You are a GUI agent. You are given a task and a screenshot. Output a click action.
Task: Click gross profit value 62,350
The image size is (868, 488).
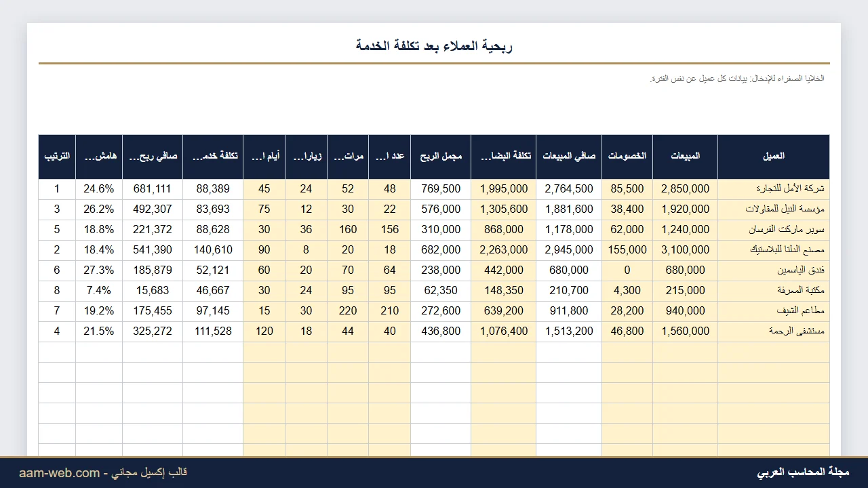click(x=441, y=291)
